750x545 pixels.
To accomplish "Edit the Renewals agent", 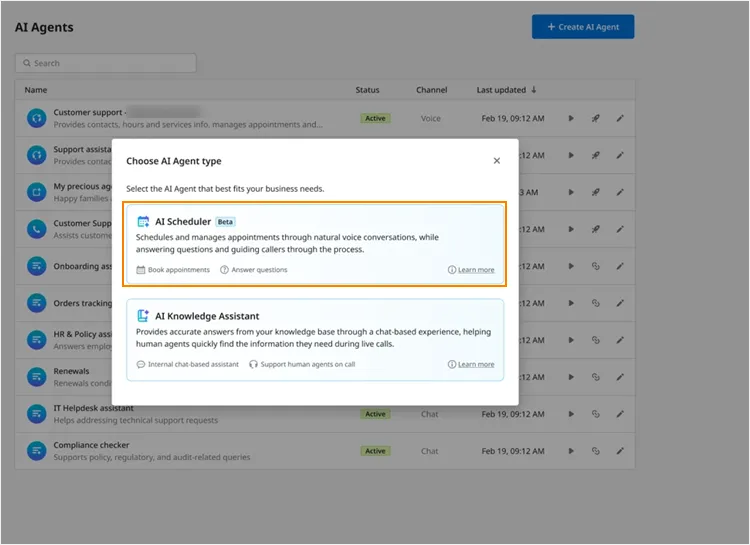I will tap(620, 377).
